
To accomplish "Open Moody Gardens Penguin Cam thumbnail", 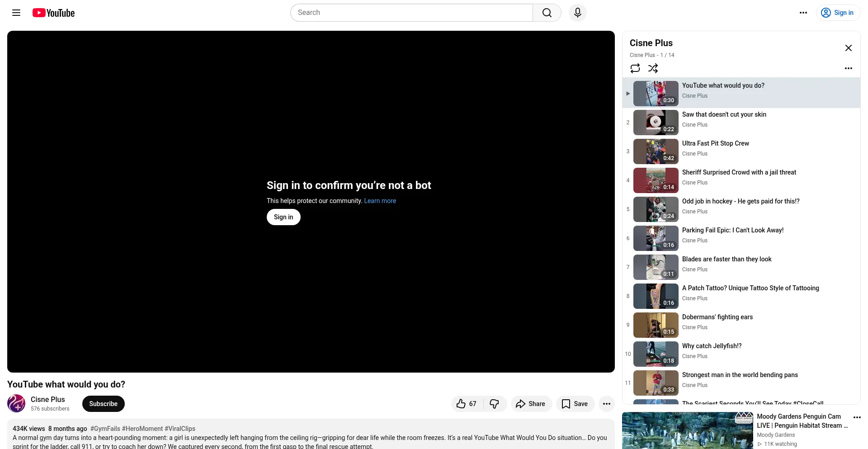I will (x=687, y=430).
